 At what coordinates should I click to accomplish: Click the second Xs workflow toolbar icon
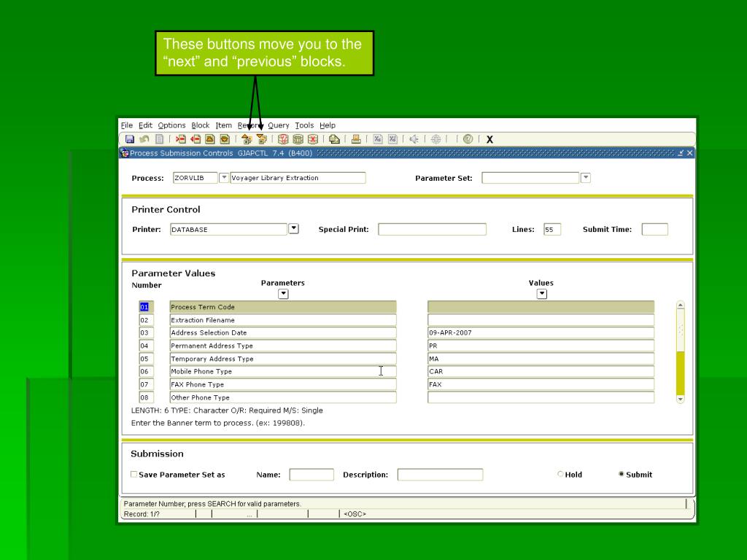pyautogui.click(x=392, y=139)
